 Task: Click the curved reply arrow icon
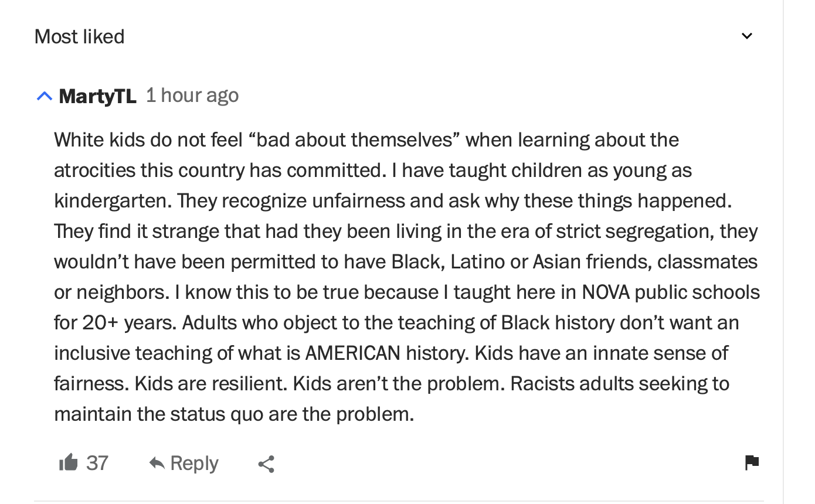pyautogui.click(x=157, y=464)
